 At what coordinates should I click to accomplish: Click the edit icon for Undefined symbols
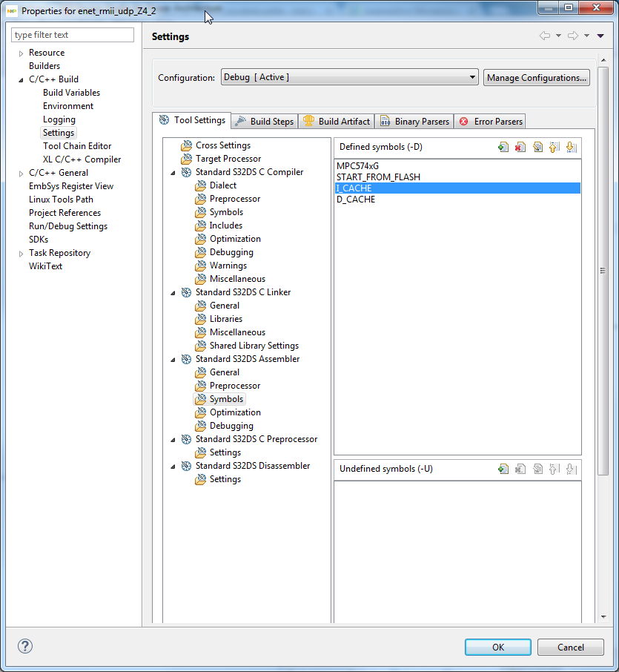[x=537, y=470]
